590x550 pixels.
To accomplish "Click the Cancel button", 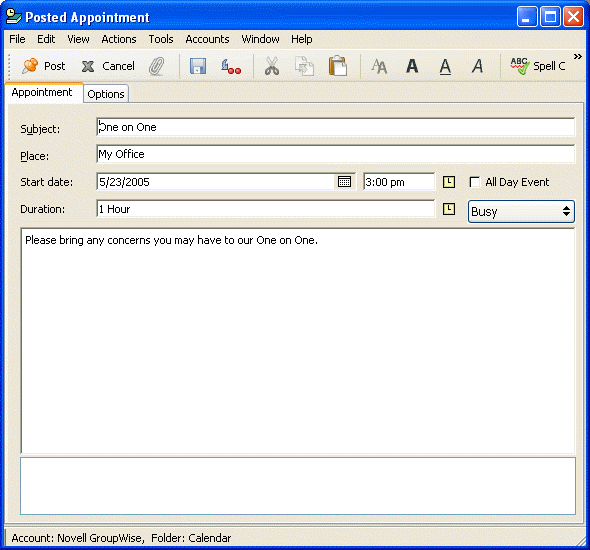I will click(x=108, y=66).
